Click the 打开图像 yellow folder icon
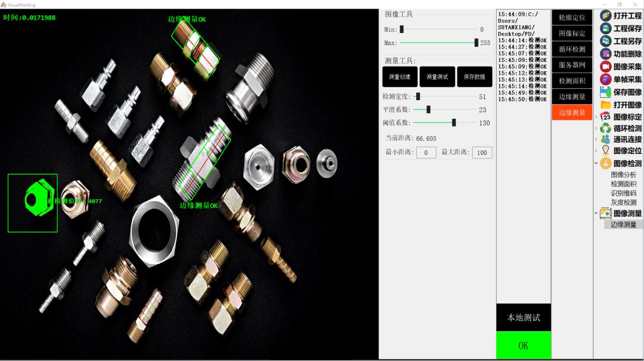644x361 pixels. point(605,104)
